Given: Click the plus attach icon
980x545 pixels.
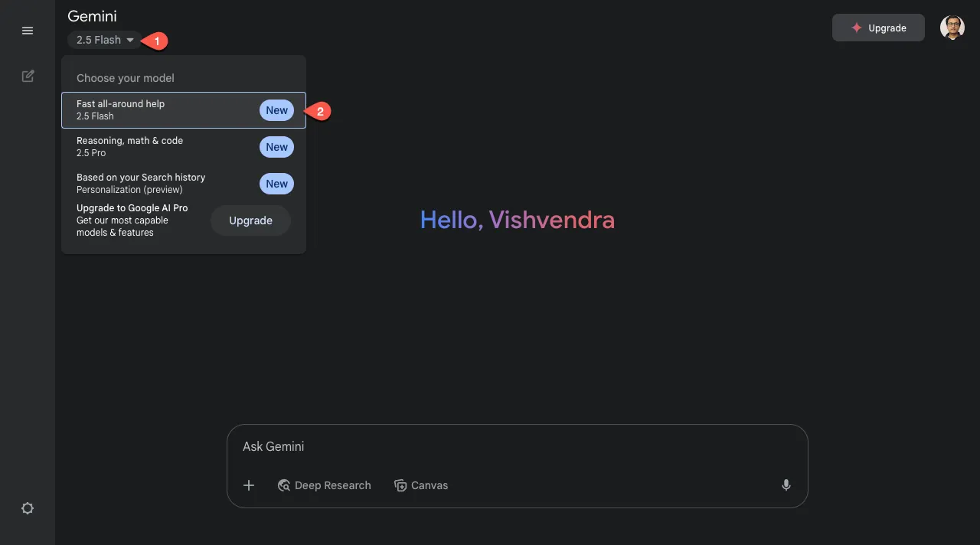Looking at the screenshot, I should [249, 485].
